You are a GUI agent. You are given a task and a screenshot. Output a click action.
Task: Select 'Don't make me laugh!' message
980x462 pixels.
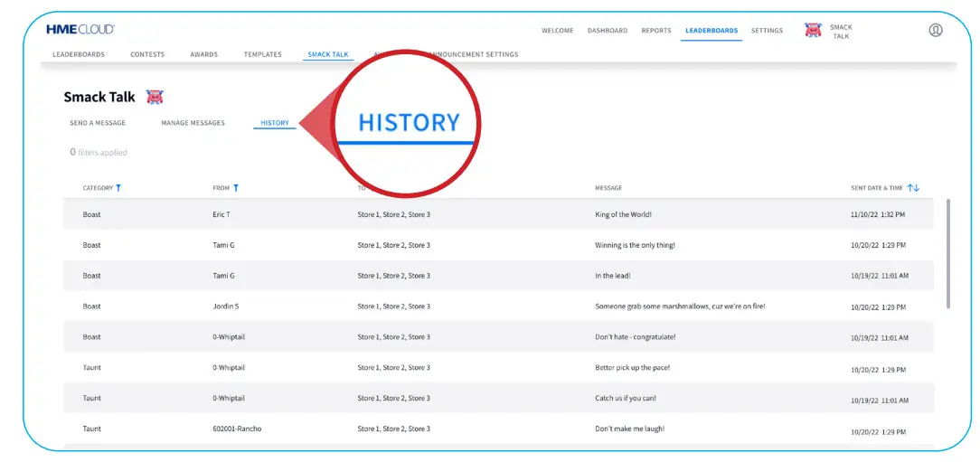coord(629,429)
